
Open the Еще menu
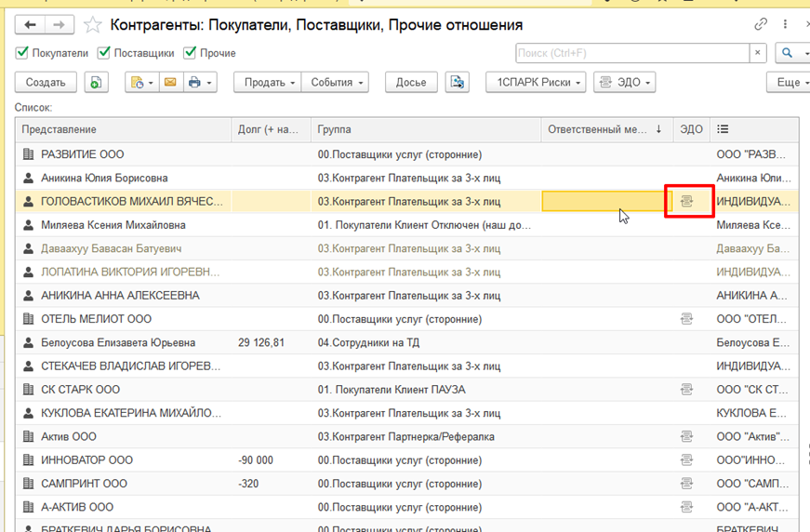(789, 82)
